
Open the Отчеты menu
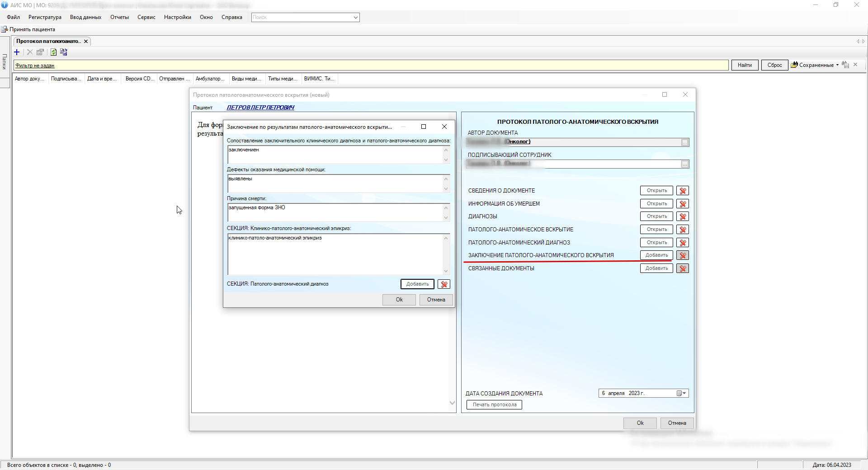[119, 17]
